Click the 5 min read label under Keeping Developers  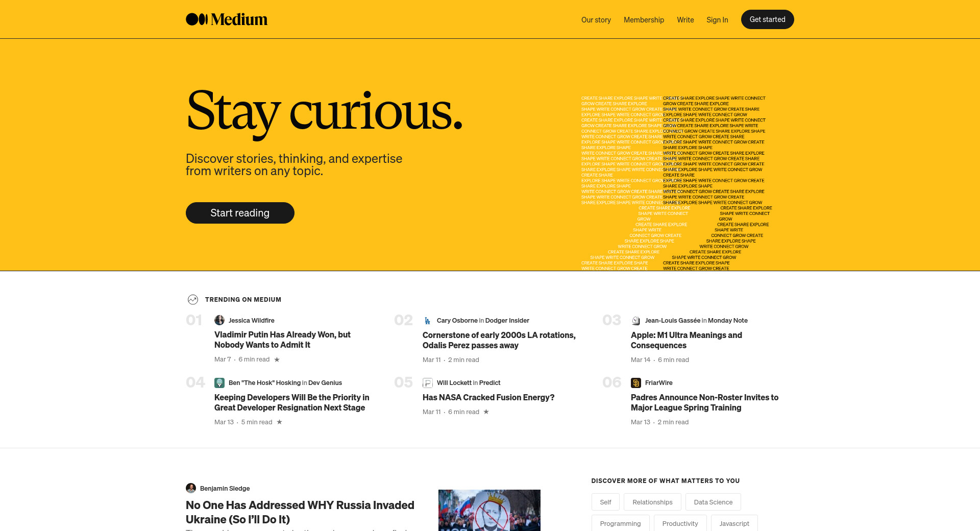(x=257, y=422)
